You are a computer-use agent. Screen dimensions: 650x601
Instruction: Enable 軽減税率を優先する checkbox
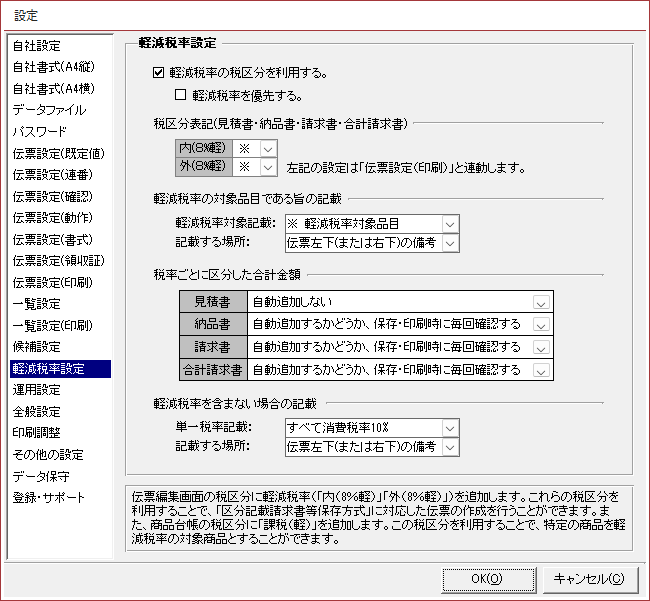pos(180,96)
